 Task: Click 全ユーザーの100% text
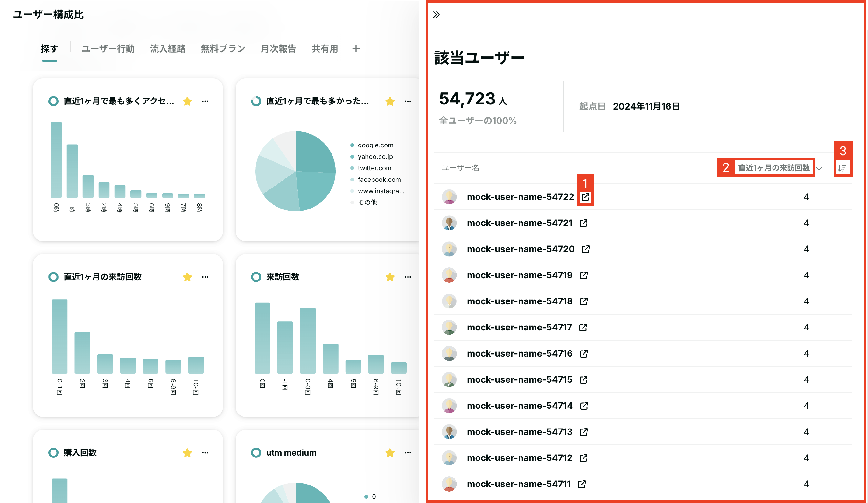point(478,121)
